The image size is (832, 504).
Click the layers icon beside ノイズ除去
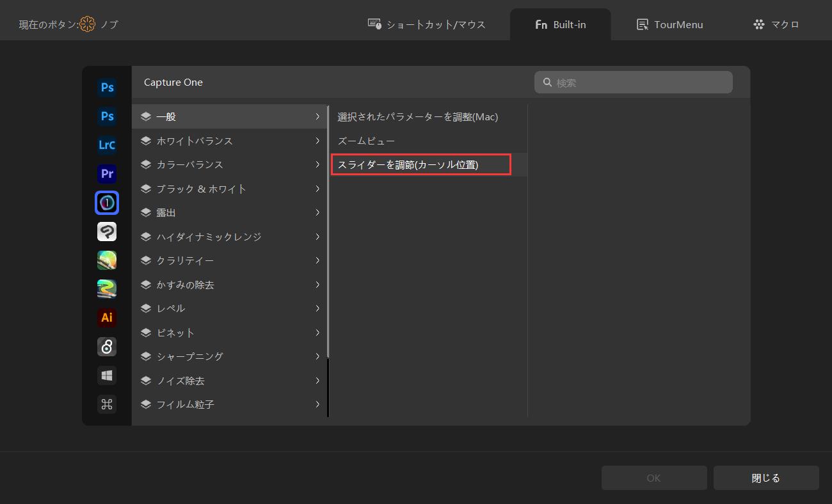pos(146,381)
